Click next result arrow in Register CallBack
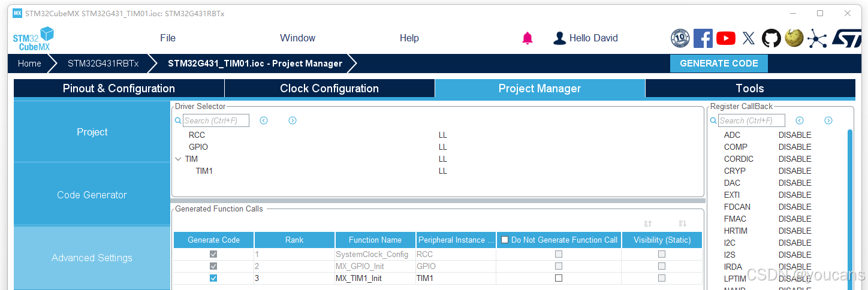 click(828, 120)
